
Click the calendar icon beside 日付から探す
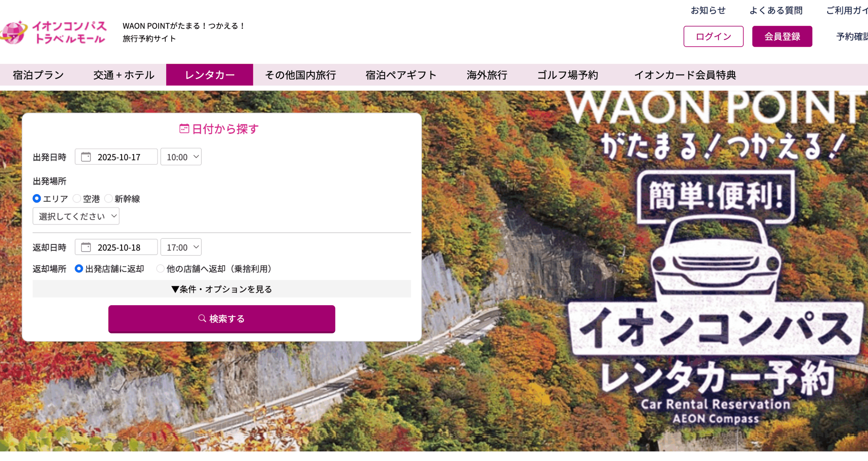pos(184,129)
